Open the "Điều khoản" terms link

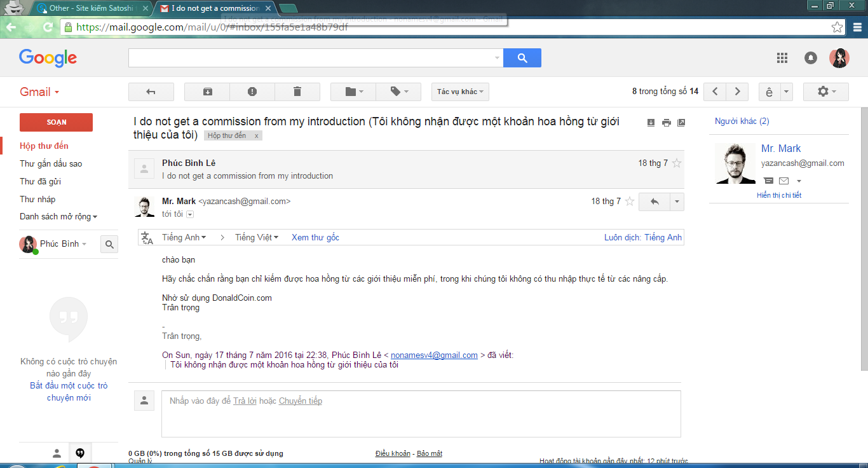pyautogui.click(x=393, y=453)
